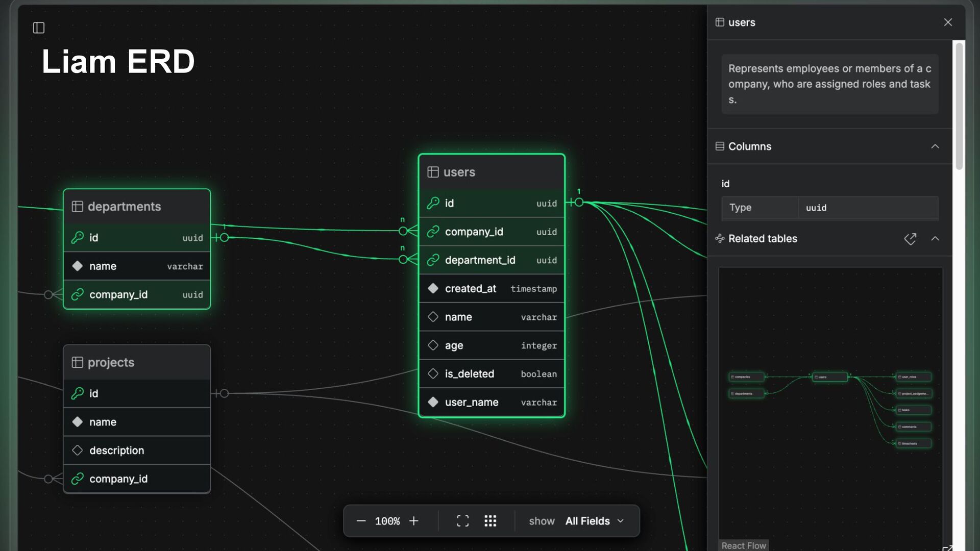Viewport: 980px width, 551px height.
Task: Click the tidy up layout grid icon
Action: 490,521
